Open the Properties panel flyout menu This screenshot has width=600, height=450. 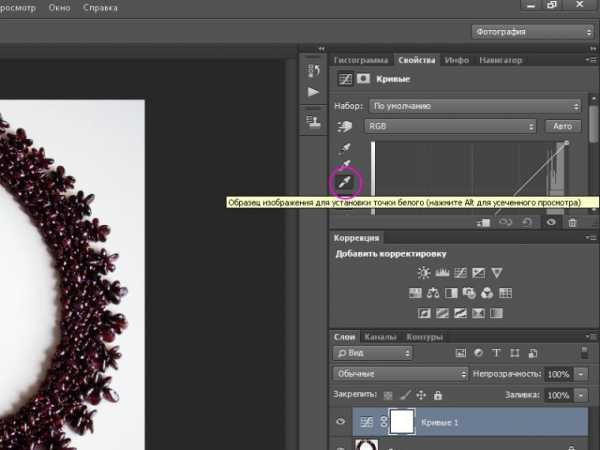[x=590, y=60]
